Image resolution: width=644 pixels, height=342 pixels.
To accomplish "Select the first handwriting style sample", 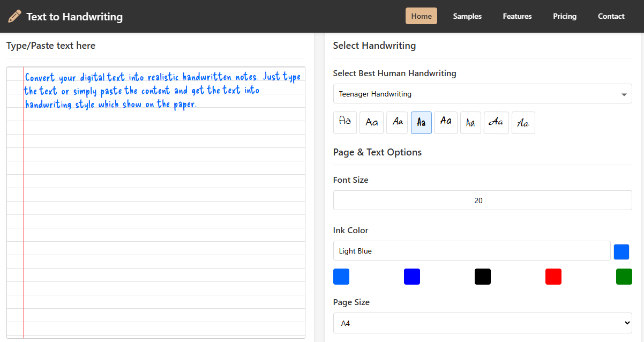I will [x=345, y=123].
